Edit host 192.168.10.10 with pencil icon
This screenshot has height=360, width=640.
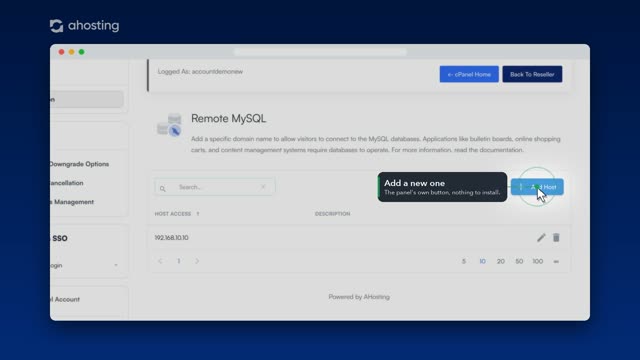(x=541, y=238)
